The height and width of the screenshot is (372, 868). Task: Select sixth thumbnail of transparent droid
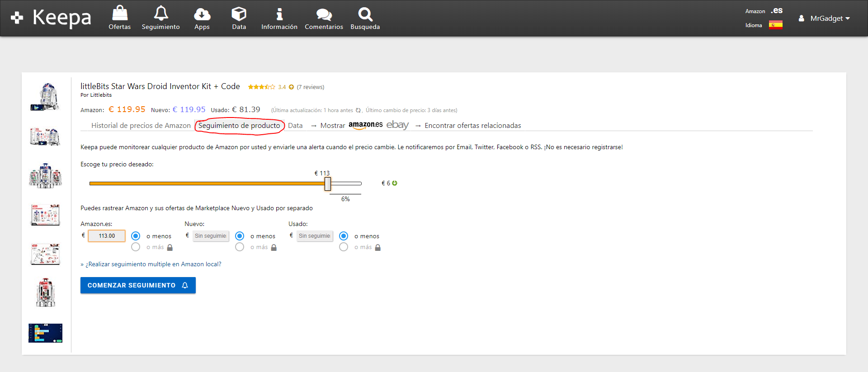point(45,293)
